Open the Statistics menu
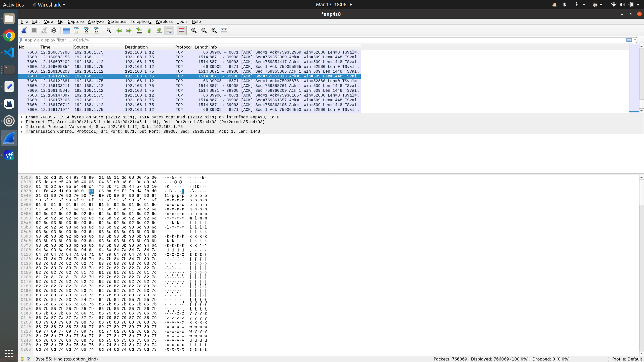 tap(117, 21)
